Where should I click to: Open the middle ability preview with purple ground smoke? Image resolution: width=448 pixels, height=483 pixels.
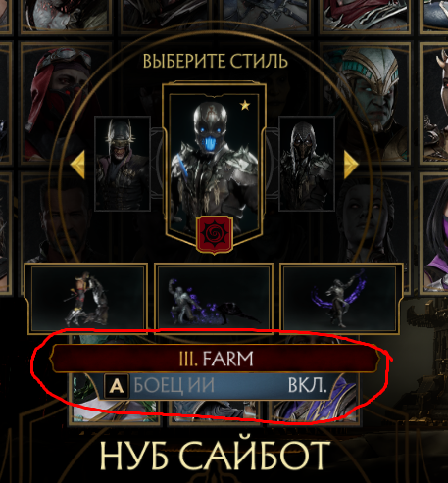214,299
